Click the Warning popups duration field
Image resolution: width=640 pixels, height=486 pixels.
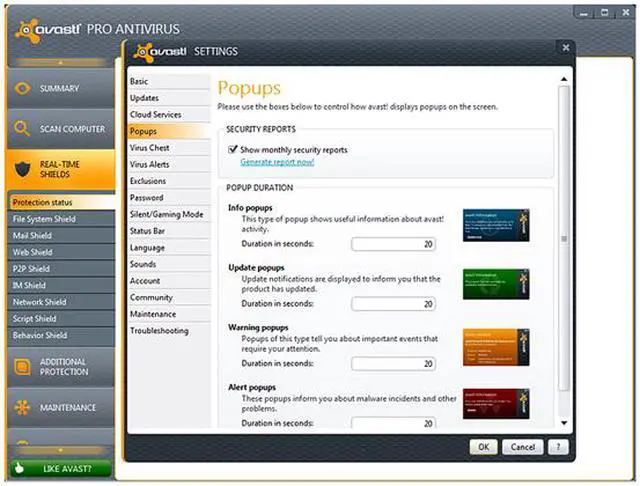pos(393,364)
